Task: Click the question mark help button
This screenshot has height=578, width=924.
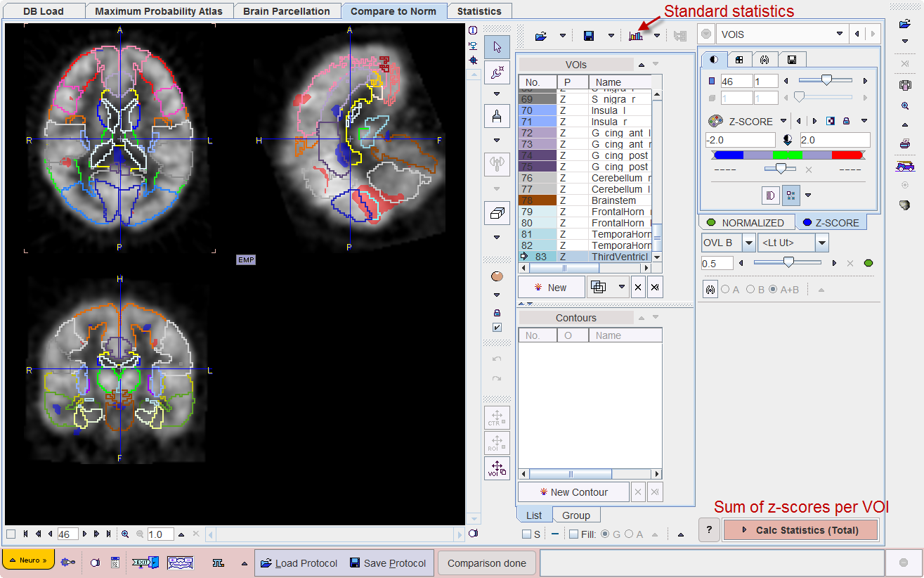Action: pos(709,530)
